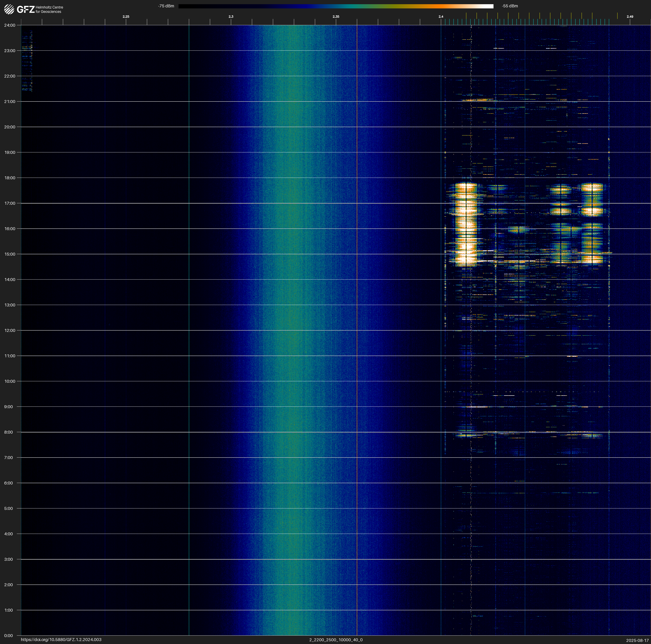
Task: Click the color scale gradient bar
Action: tap(336, 6)
